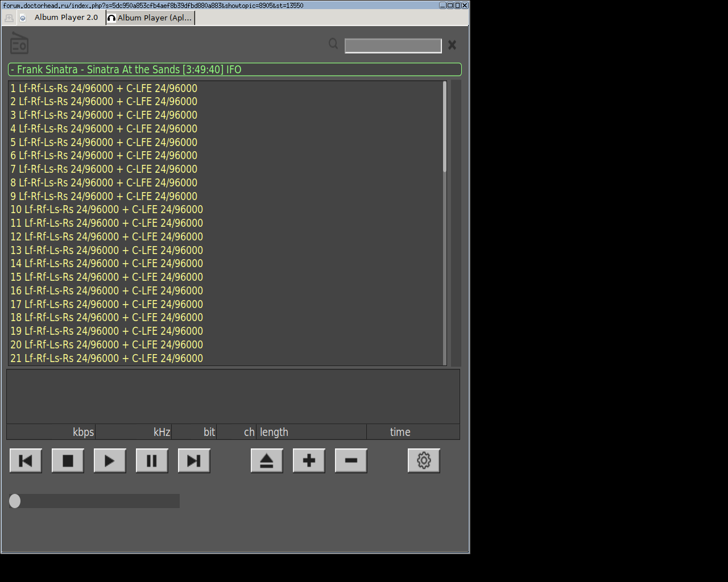728x582 pixels.
Task: Click the track list scrollbar thumb
Action: pos(445,127)
